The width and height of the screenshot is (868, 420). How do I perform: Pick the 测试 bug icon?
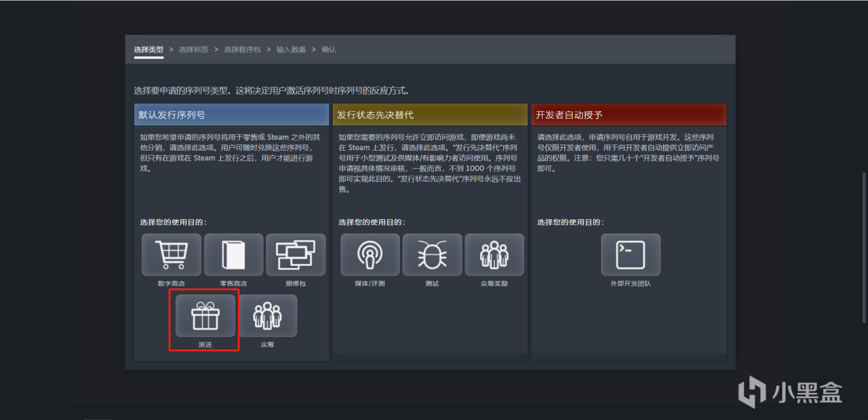(x=432, y=254)
